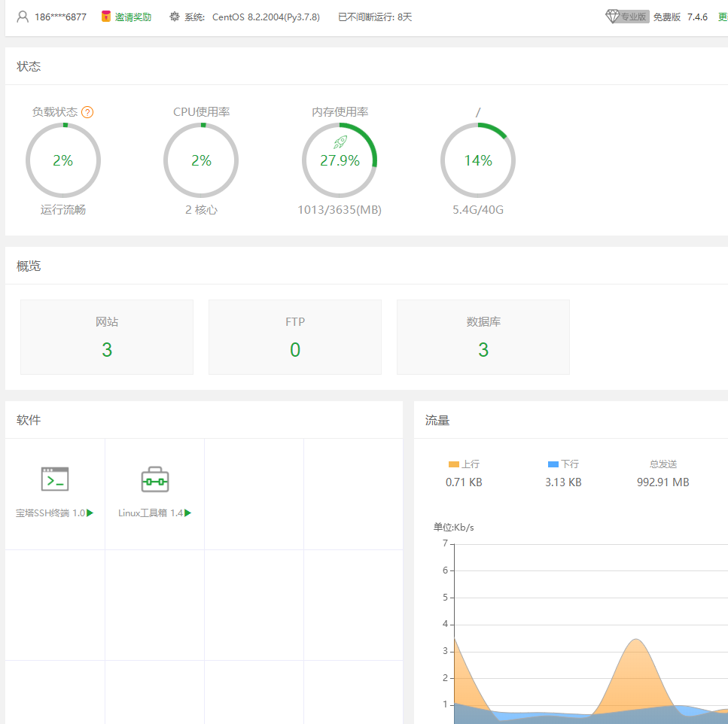728x724 pixels.
Task: Click the CPU使用率 label
Action: pyautogui.click(x=202, y=112)
